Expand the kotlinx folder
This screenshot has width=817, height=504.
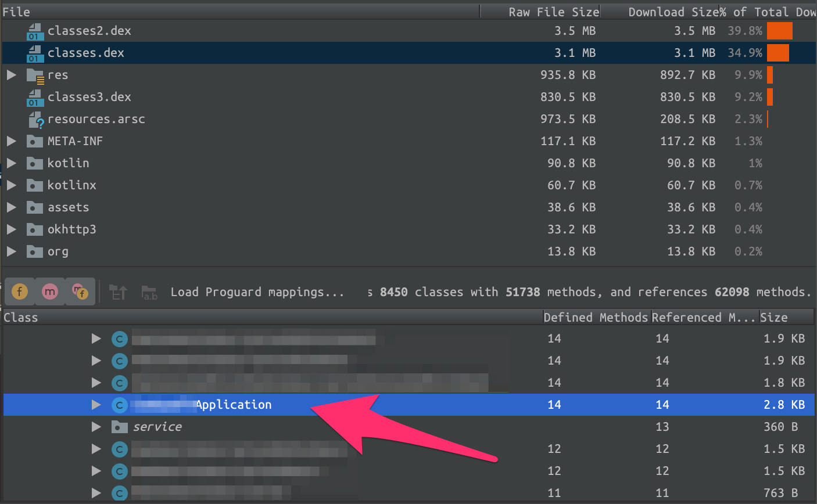(11, 185)
